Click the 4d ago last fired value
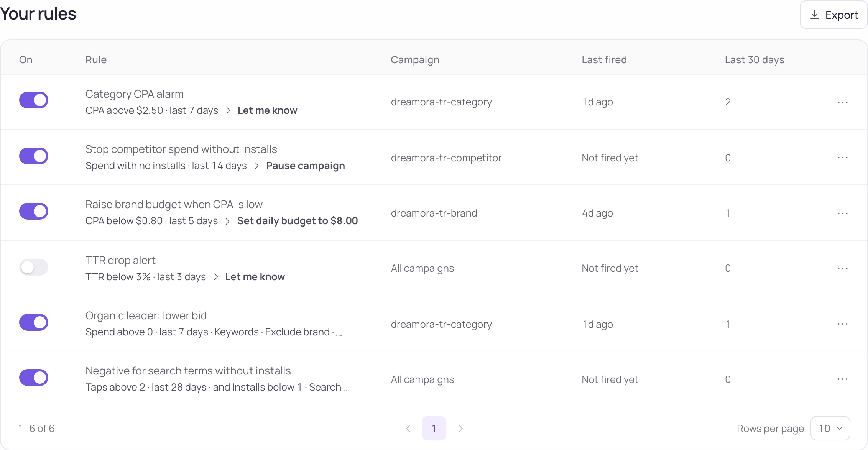 [597, 213]
